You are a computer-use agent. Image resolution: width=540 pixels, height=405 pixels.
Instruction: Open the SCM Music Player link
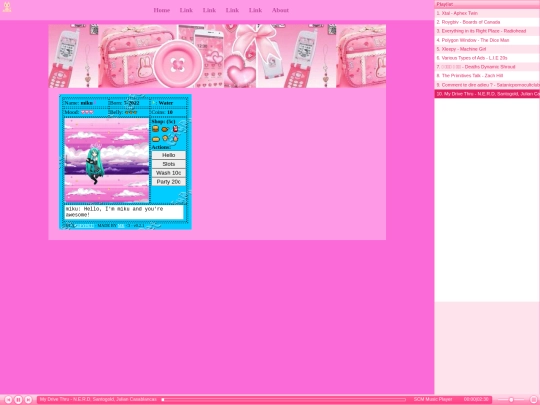(x=433, y=399)
